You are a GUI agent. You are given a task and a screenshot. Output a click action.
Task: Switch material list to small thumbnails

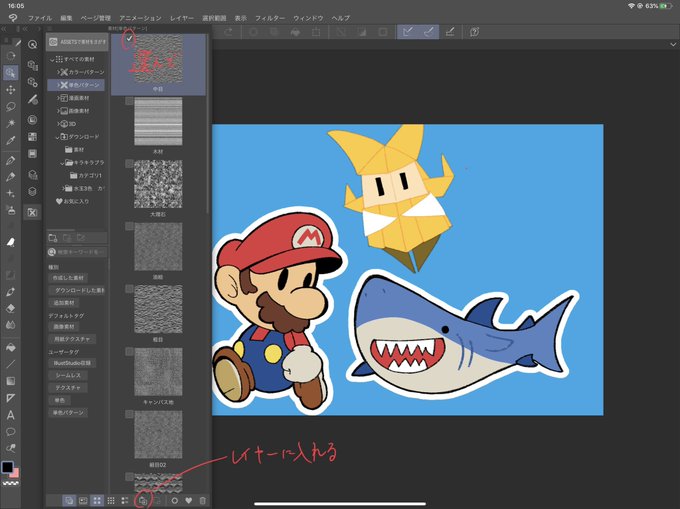(111, 501)
